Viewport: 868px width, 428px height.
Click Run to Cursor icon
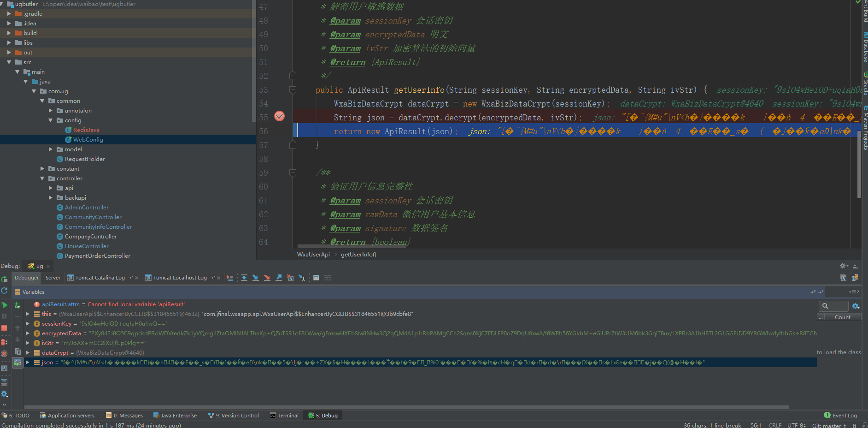(302, 278)
